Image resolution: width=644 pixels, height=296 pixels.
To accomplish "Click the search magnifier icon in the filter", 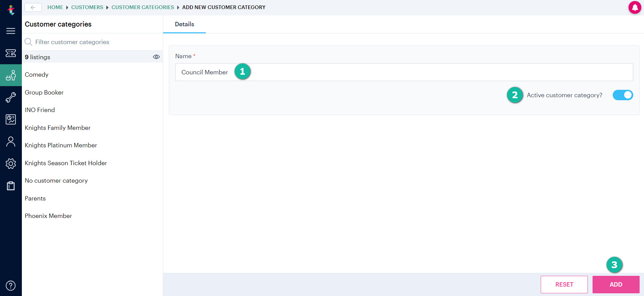I will tap(29, 42).
